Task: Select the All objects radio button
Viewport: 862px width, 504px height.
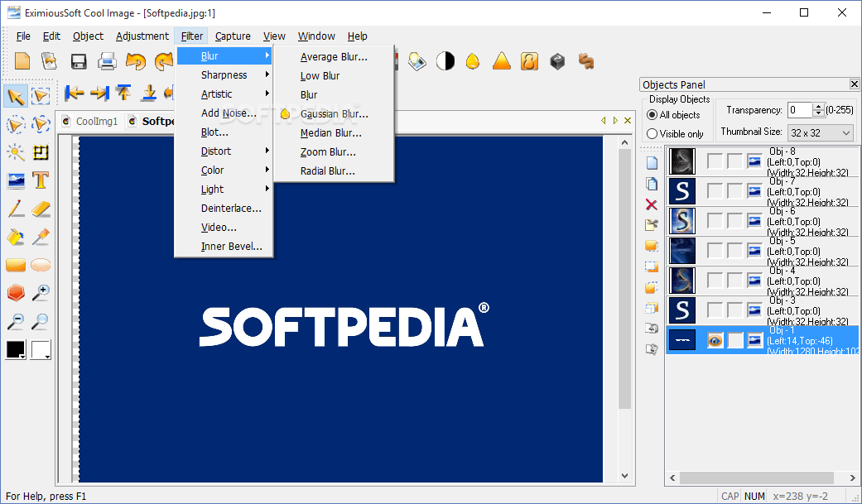Action: coord(652,115)
